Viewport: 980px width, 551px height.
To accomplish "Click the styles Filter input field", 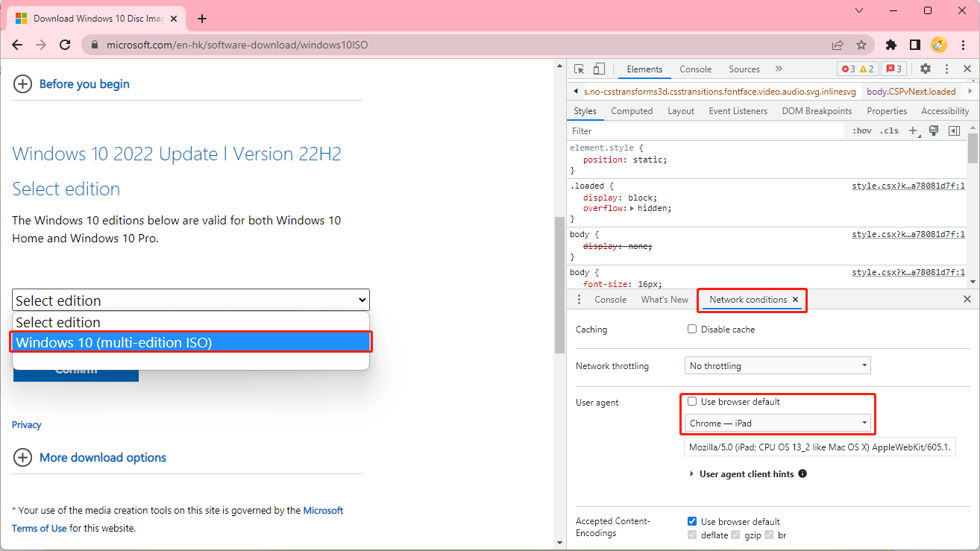I will [x=706, y=131].
